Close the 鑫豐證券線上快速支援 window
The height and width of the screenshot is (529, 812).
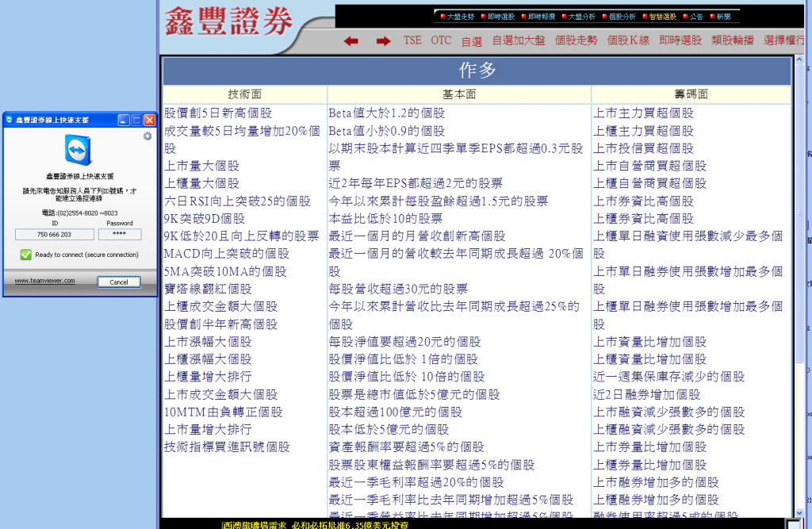[149, 121]
